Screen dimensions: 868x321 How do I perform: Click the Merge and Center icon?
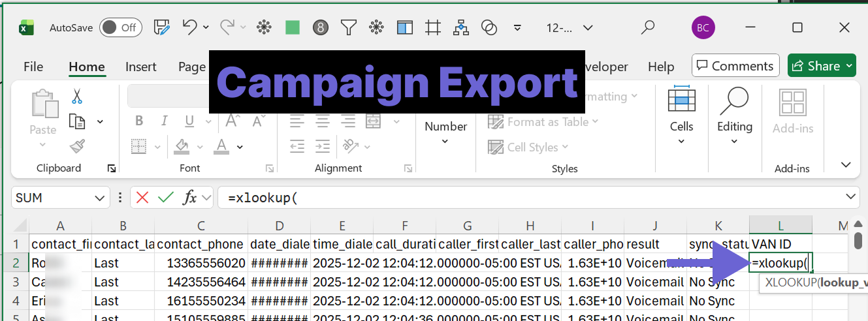[x=373, y=121]
